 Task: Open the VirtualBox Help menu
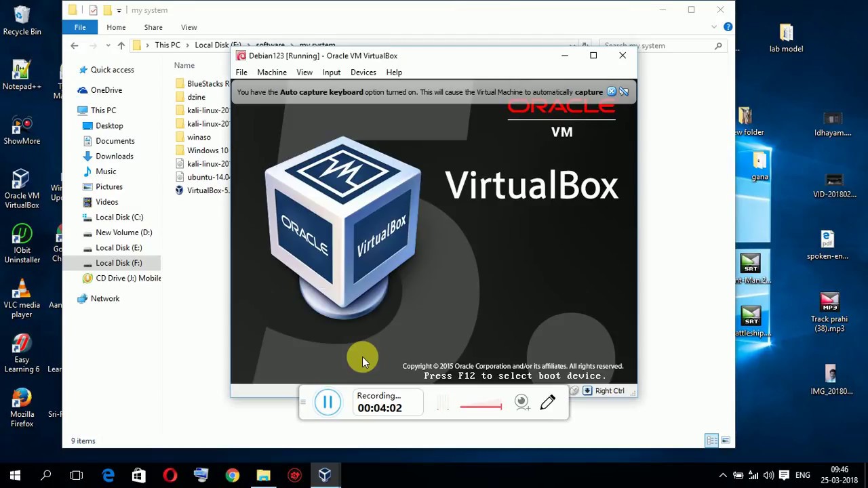click(x=394, y=73)
